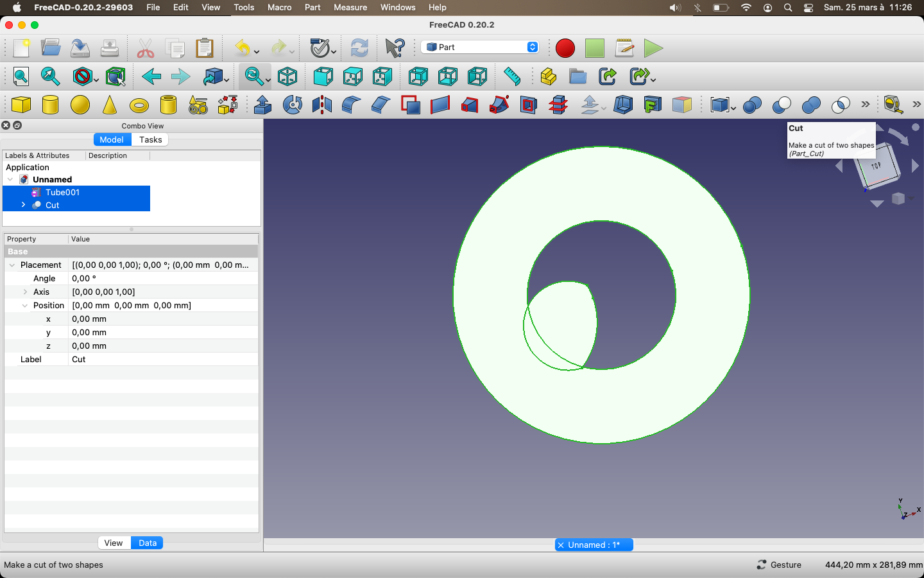924x578 pixels.
Task: Open the zoom options dropdown arrow
Action: pyautogui.click(x=268, y=80)
